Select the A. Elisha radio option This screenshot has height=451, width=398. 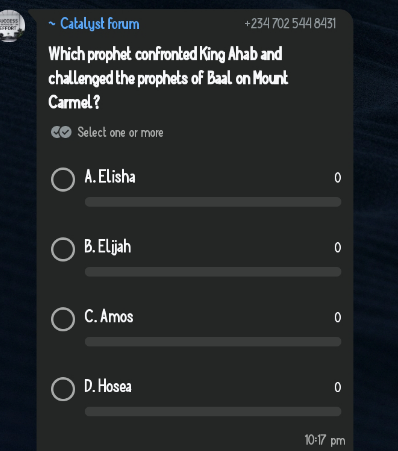point(63,179)
